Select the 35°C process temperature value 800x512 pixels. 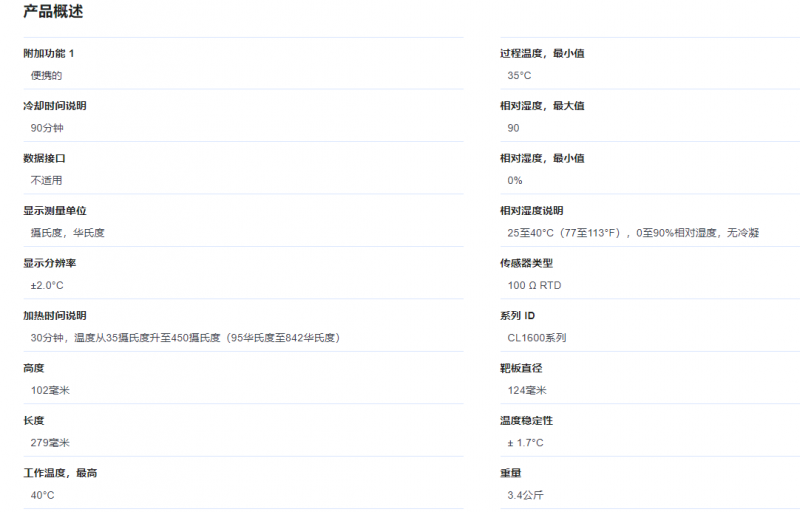click(519, 75)
